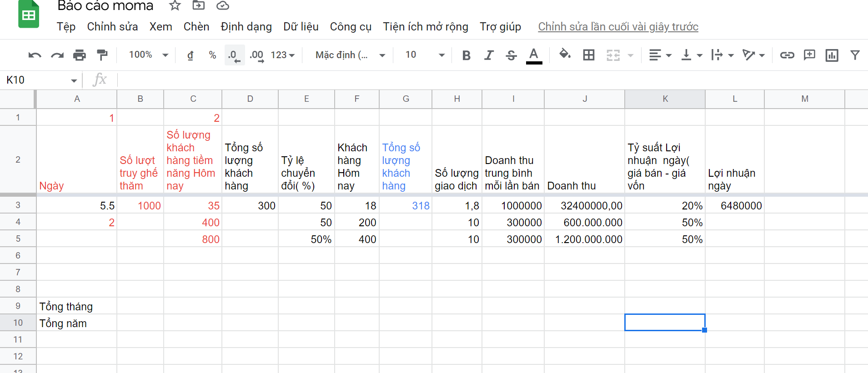Open the Borders grid icon
This screenshot has width=868, height=373.
[589, 55]
